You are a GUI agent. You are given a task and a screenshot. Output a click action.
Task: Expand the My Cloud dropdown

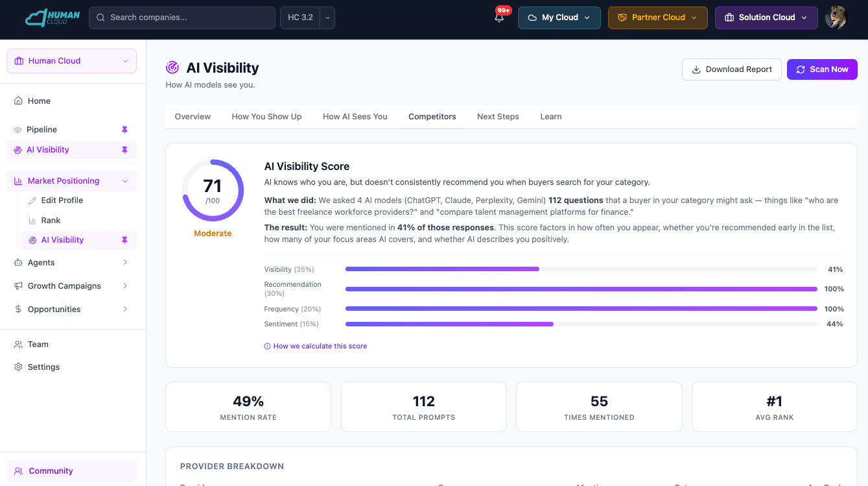click(587, 18)
